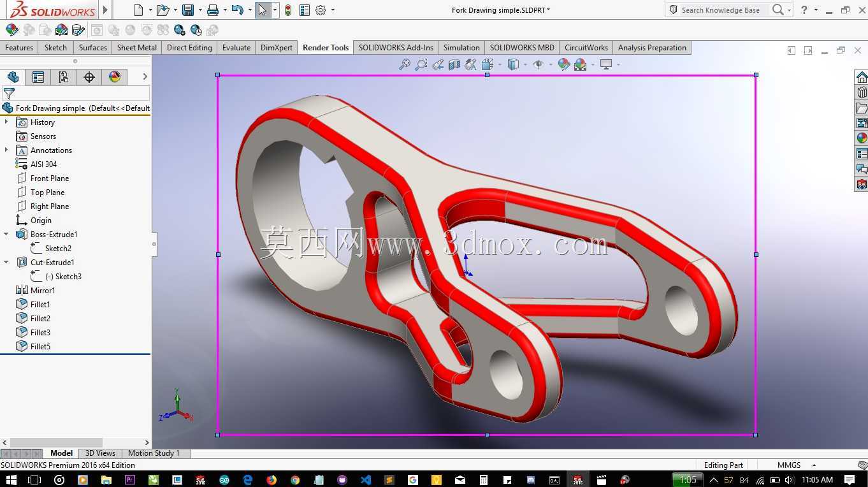Switch to the 3D Views tab

pos(100,453)
